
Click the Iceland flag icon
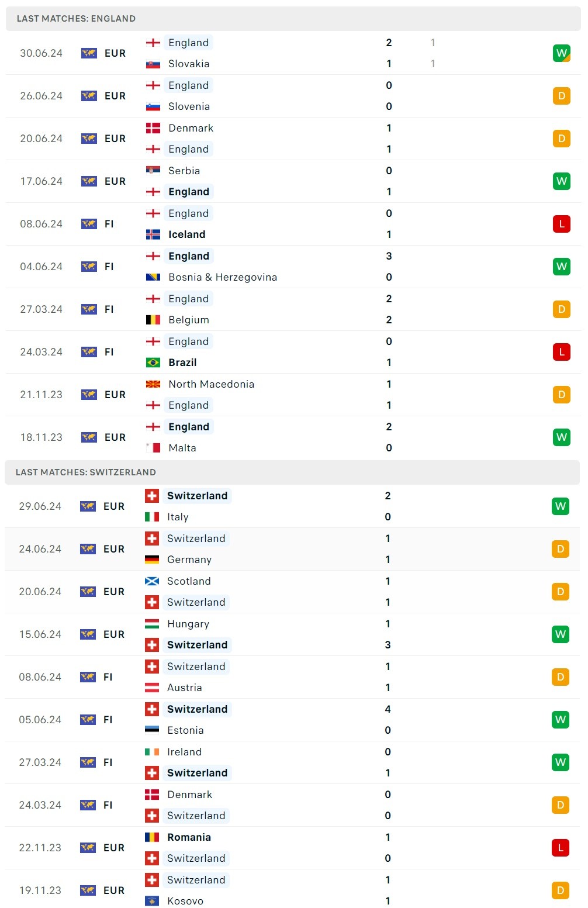coord(153,234)
